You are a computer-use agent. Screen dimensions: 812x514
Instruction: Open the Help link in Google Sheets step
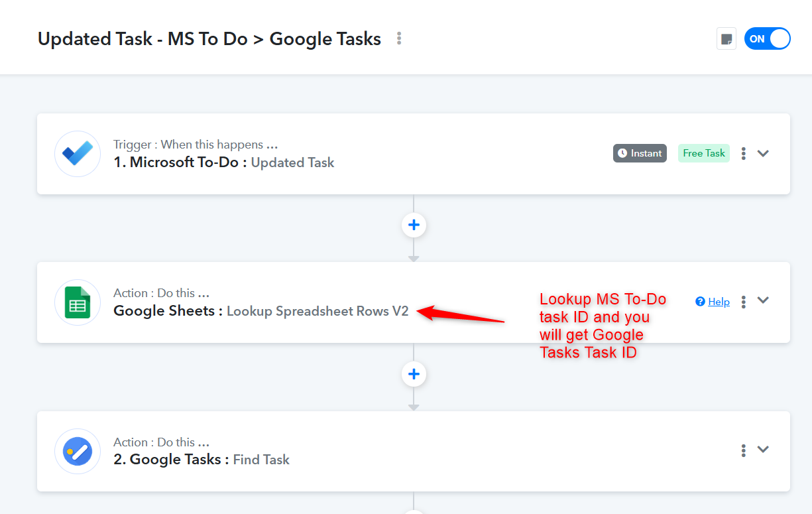[x=719, y=302]
